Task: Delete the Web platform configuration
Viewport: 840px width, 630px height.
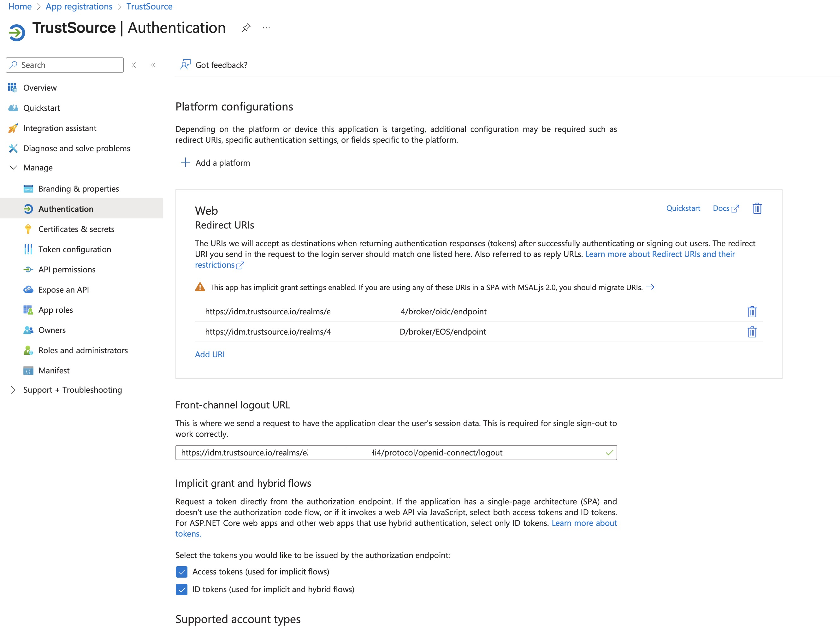Action: pos(757,208)
